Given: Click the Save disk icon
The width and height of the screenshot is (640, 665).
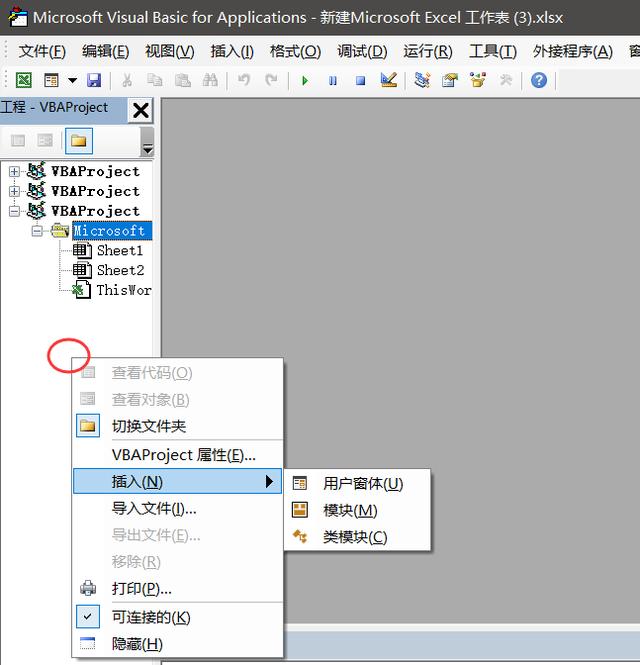Looking at the screenshot, I should point(94,80).
